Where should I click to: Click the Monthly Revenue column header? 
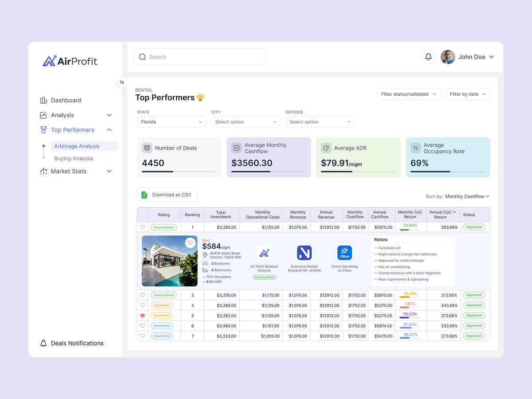(x=298, y=215)
